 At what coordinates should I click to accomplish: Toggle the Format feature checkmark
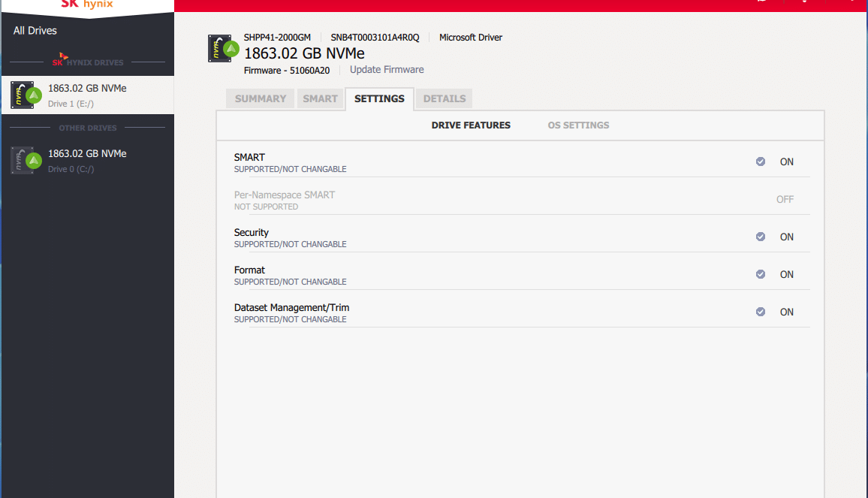(761, 275)
